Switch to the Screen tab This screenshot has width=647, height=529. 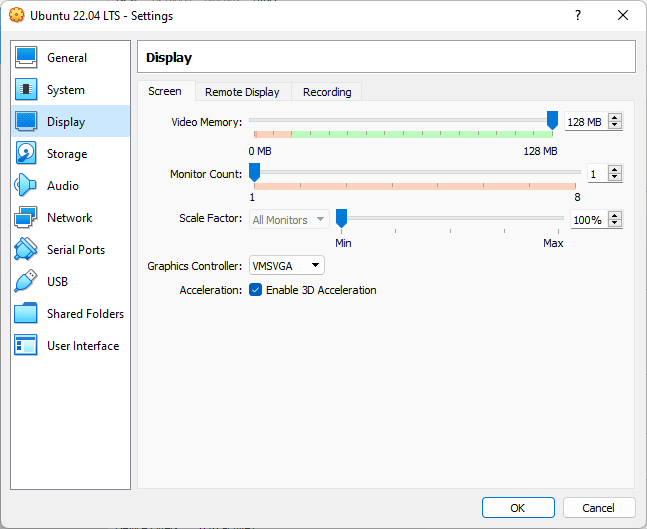[x=165, y=91]
